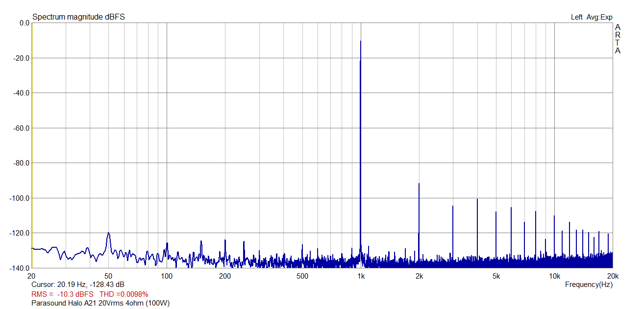Image resolution: width=644 pixels, height=309 pixels.
Task: Click the 'Avg:Exp' averaging label
Action: click(599, 17)
